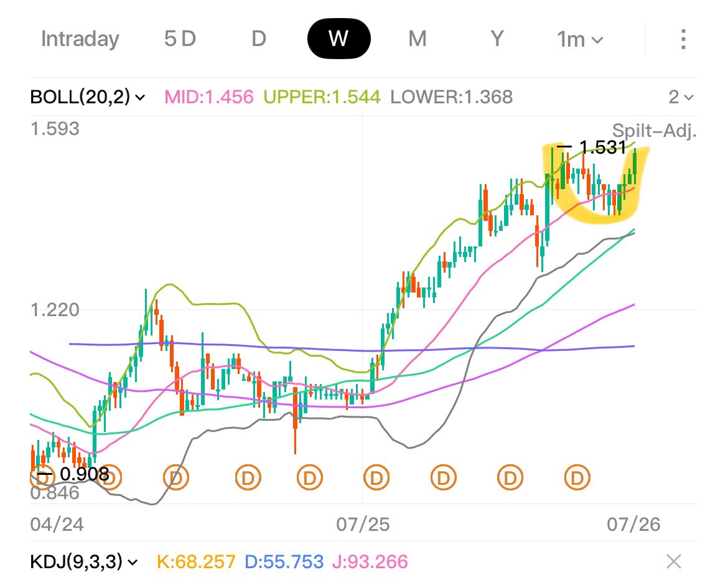The height and width of the screenshot is (580, 728).
Task: Open the three-dot more options menu
Action: tap(683, 39)
